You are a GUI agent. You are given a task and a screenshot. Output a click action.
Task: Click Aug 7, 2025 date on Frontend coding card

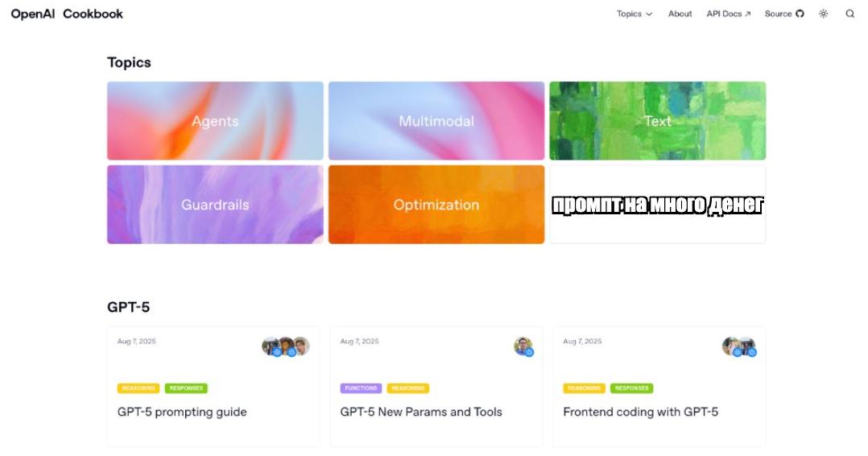tap(582, 342)
